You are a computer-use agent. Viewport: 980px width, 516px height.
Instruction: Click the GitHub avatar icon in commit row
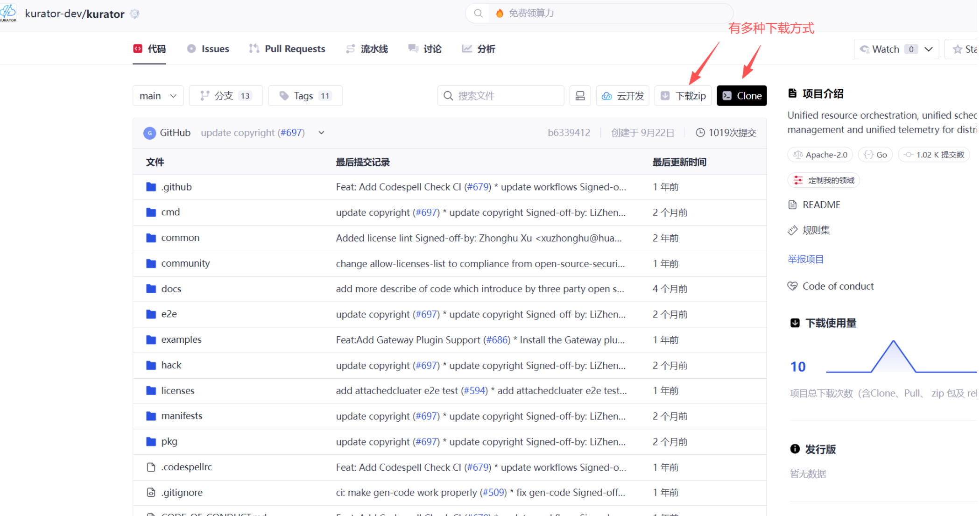click(x=149, y=133)
